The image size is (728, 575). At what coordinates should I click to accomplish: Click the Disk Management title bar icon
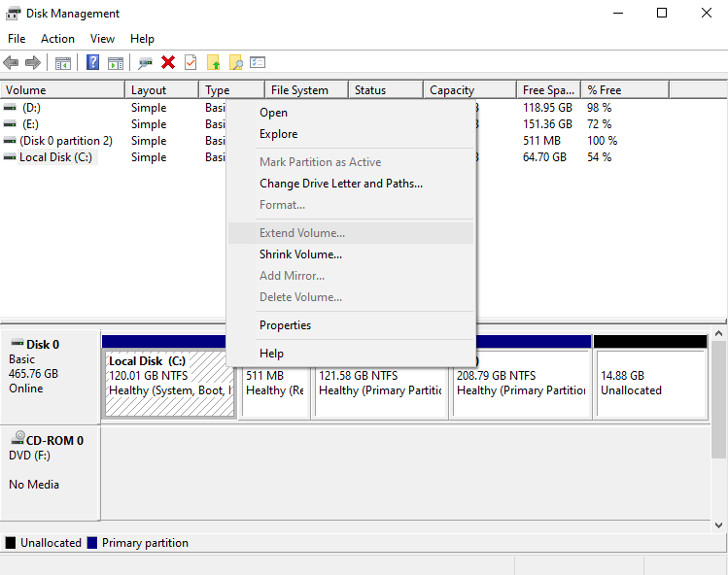tap(13, 14)
